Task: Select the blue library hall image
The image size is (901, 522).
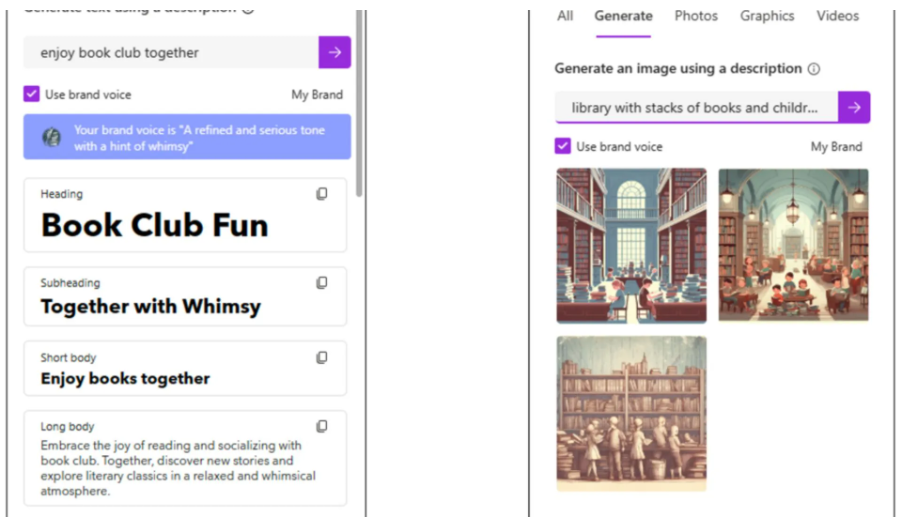Action: pos(631,246)
